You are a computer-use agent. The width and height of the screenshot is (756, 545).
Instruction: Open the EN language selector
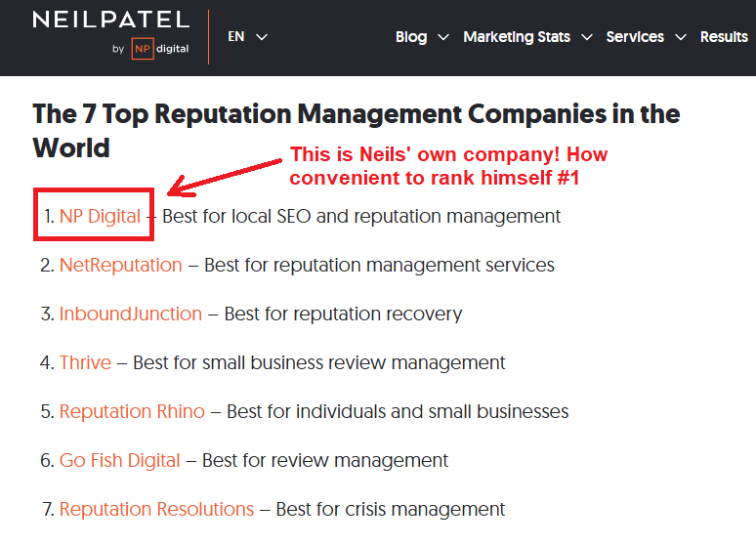[x=236, y=37]
